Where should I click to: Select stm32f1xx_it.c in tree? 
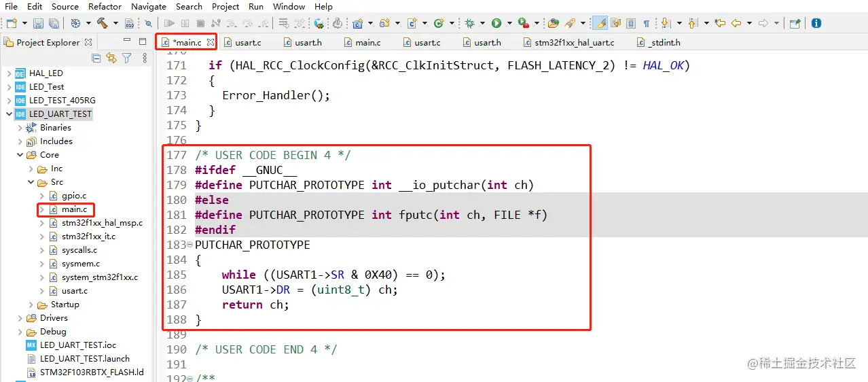tap(88, 237)
